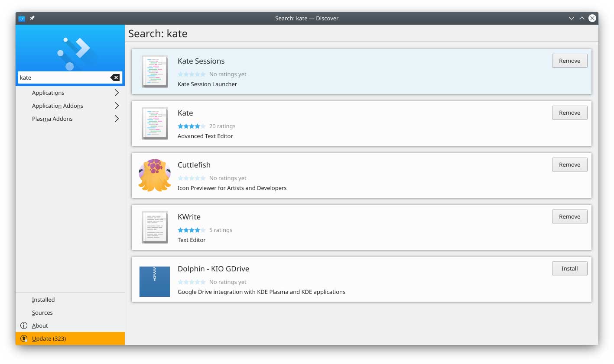The height and width of the screenshot is (364, 614).
Task: Clear the search text with the backspace icon
Action: pyautogui.click(x=114, y=77)
